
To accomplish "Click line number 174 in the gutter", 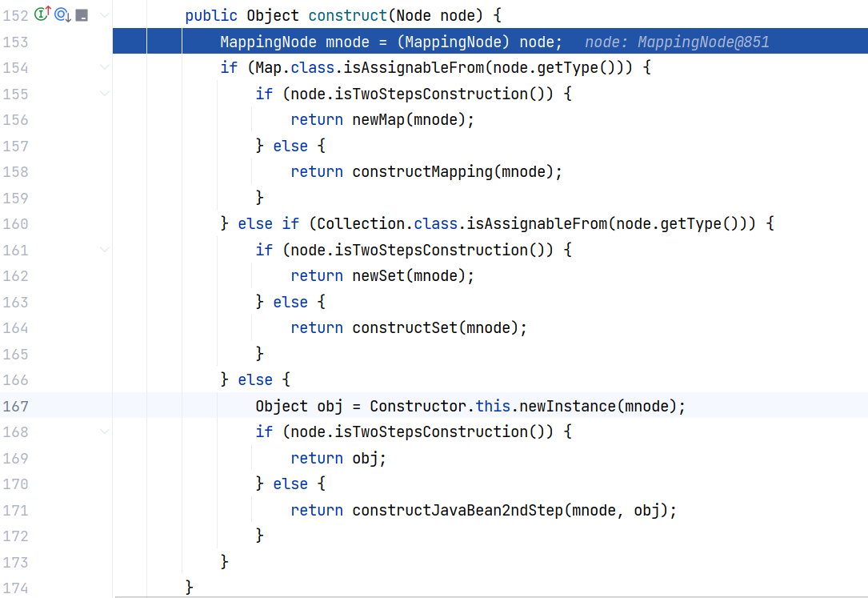I will (15, 588).
